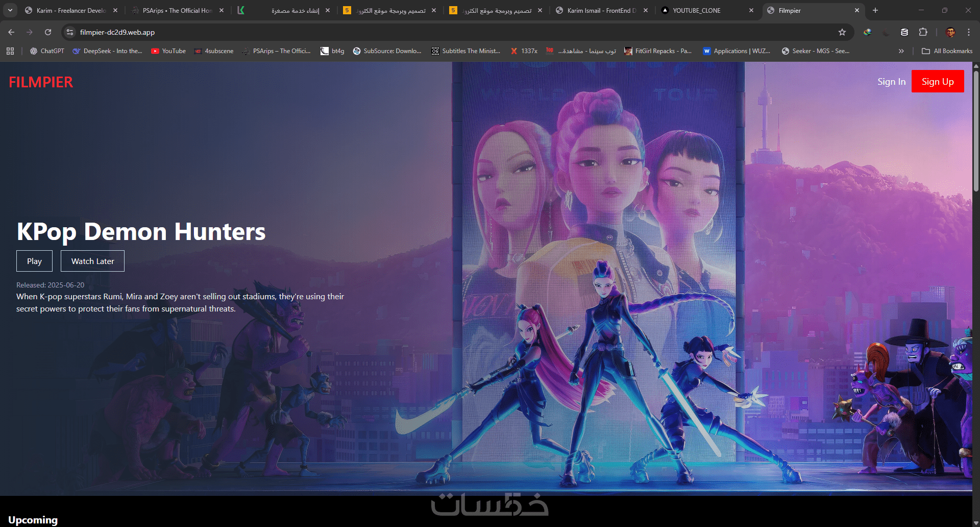
Task: Open the SubSource: Downlo... bookmark
Action: (x=387, y=51)
